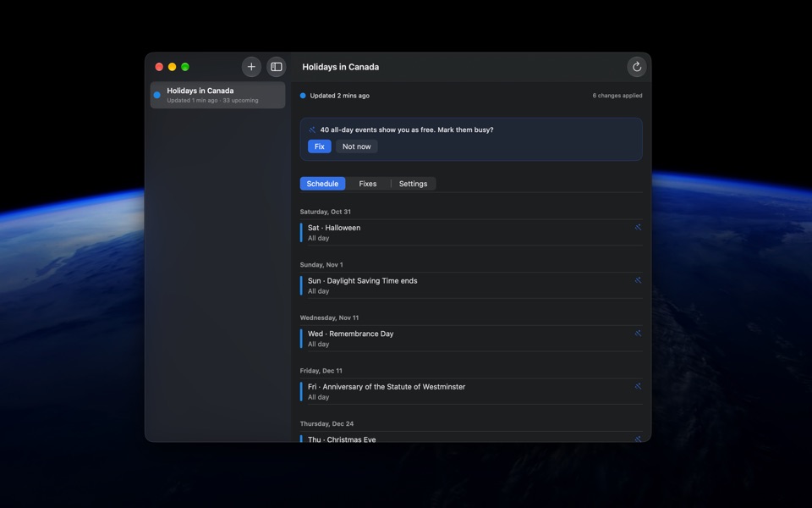Maximize the window with green button
The width and height of the screenshot is (812, 508).
(x=185, y=67)
